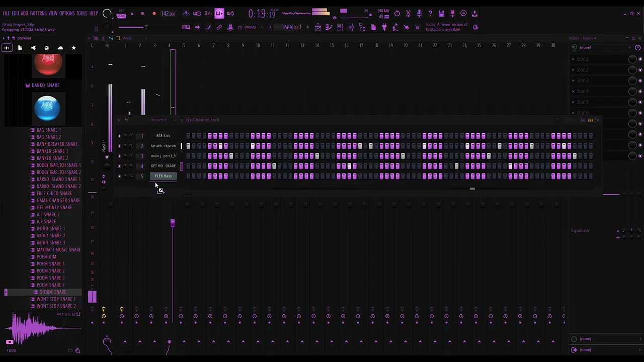Click the microphone recording icon
Image resolution: width=644 pixels, height=362 pixels.
[419, 14]
